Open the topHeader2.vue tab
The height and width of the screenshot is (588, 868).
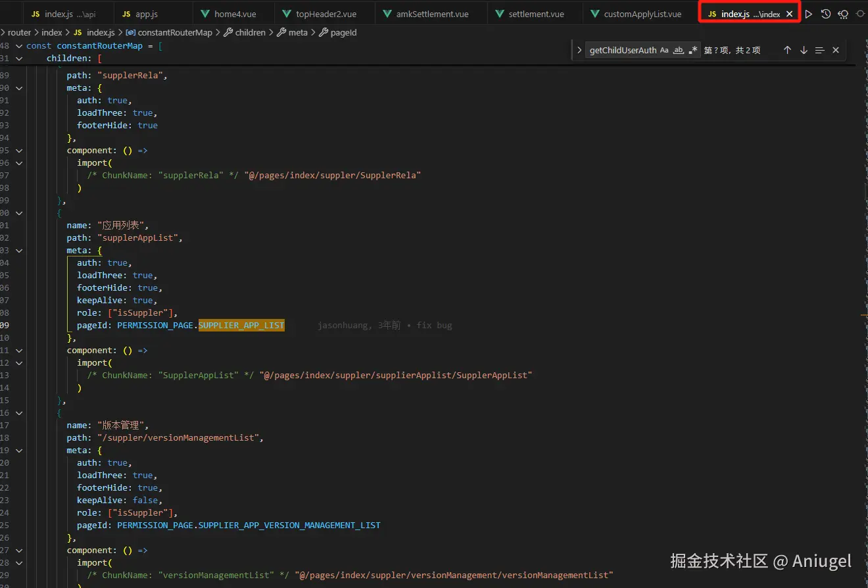pos(325,14)
